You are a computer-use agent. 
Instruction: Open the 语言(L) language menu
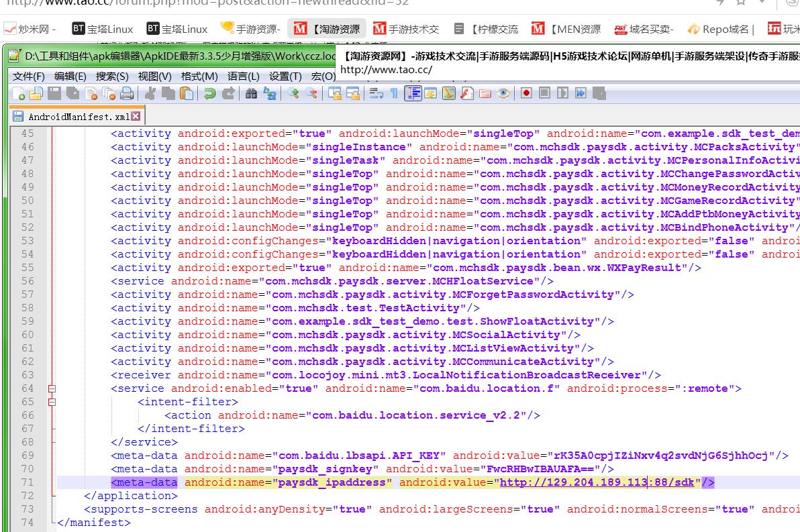[x=243, y=76]
